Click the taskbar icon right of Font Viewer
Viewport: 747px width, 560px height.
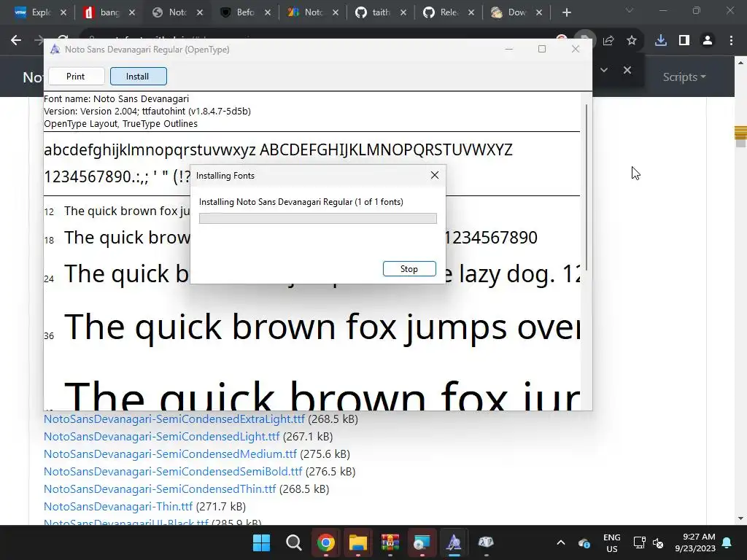(485, 542)
